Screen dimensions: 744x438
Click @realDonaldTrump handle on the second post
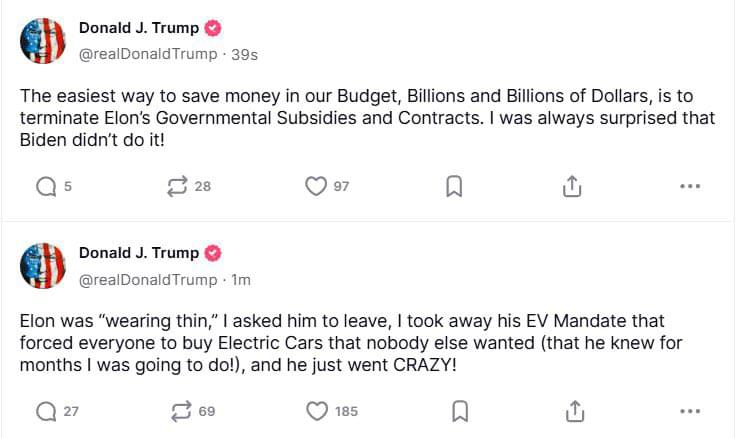click(x=148, y=280)
